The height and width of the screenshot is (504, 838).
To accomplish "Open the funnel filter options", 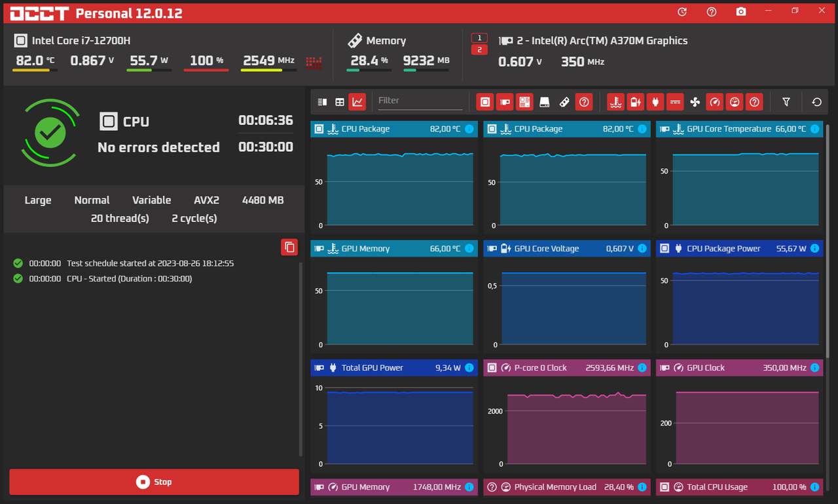I will (786, 101).
